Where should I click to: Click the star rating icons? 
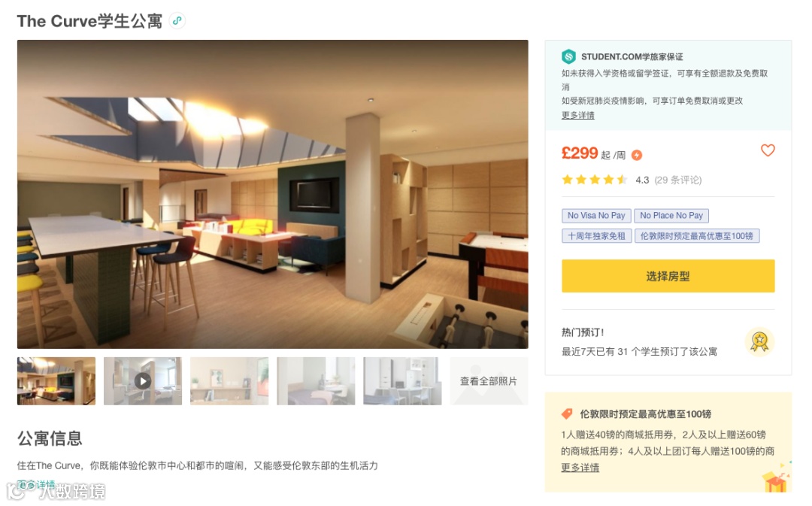[595, 180]
